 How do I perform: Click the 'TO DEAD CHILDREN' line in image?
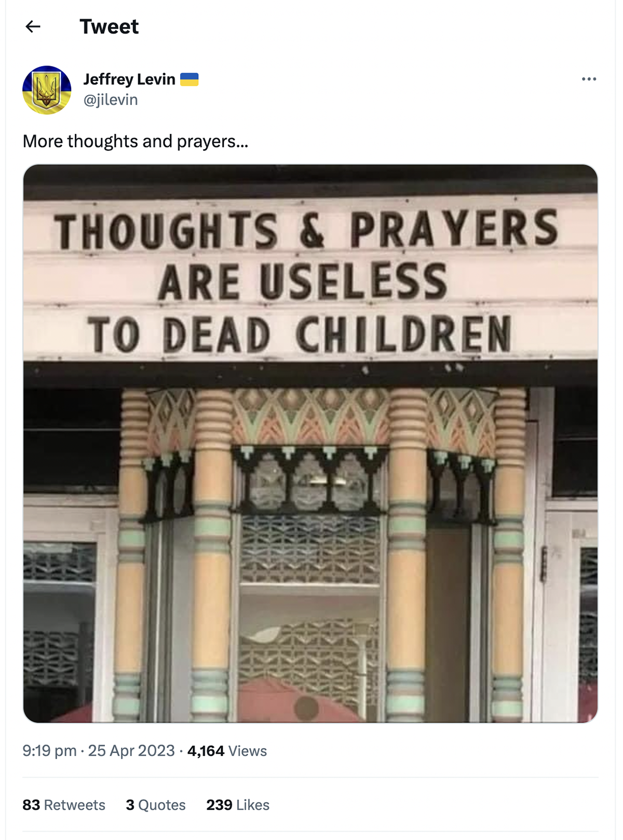[x=300, y=335]
